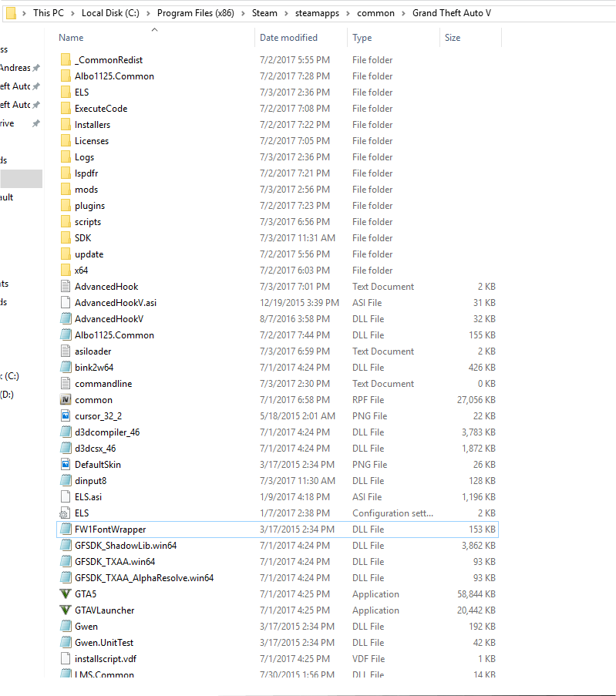Click the 27,056 KB size value

click(476, 400)
